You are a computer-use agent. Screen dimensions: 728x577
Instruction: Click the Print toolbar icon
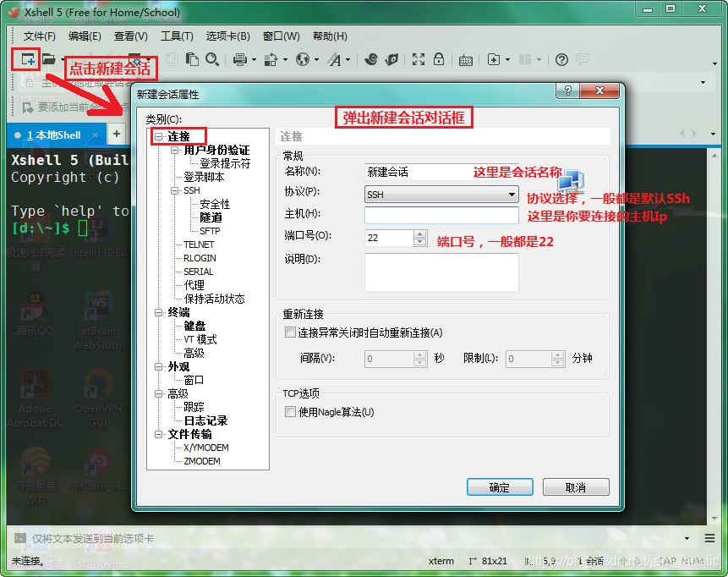(240, 59)
